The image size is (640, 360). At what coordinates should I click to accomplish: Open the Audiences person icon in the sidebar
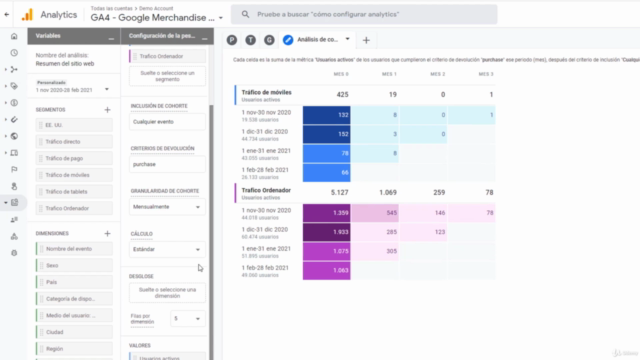[14, 186]
